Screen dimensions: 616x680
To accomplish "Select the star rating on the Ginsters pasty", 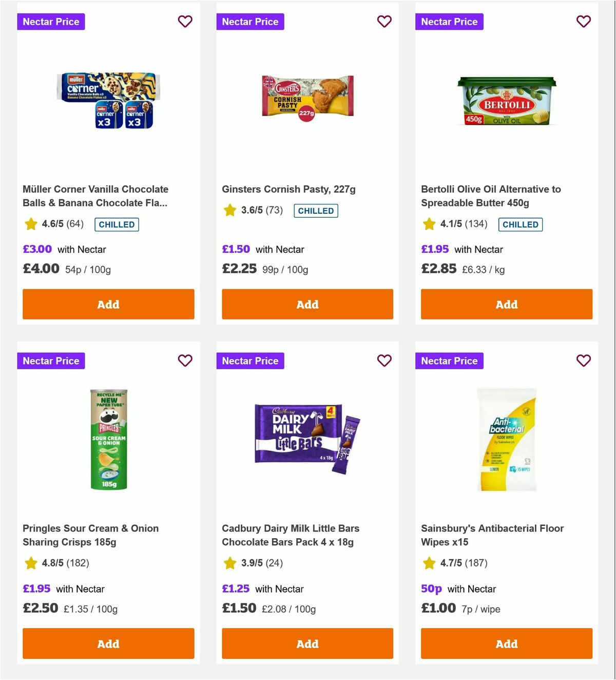I will [229, 211].
